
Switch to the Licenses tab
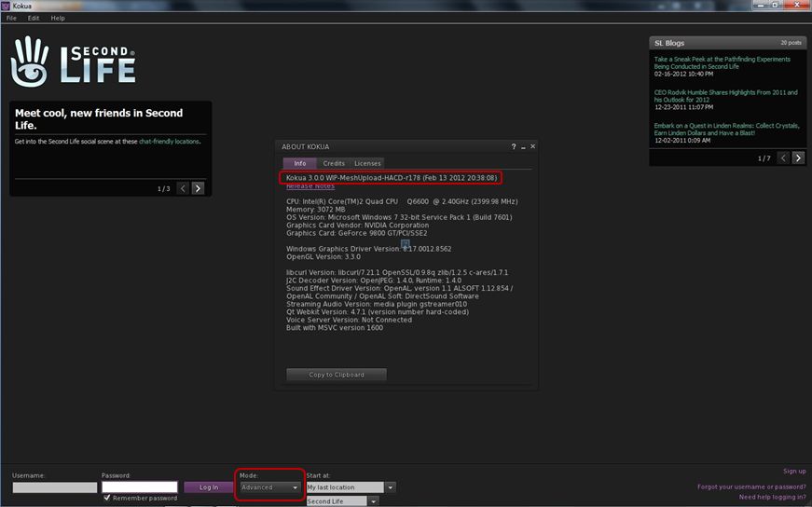(367, 163)
